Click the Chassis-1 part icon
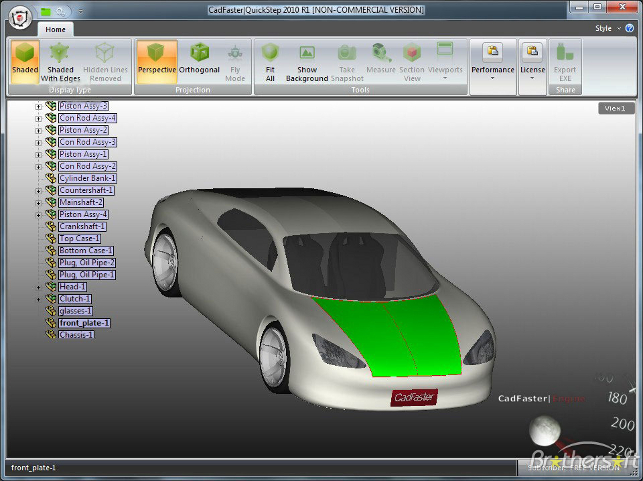This screenshot has height=481, width=643. pyautogui.click(x=50, y=335)
